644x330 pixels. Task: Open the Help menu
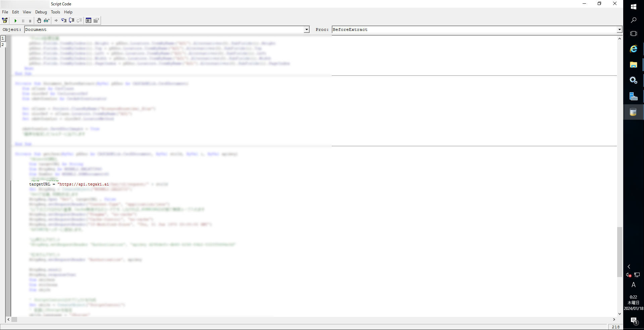68,12
